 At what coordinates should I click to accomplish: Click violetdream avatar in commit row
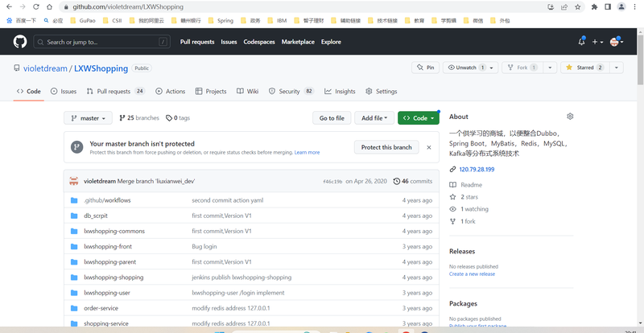(74, 182)
